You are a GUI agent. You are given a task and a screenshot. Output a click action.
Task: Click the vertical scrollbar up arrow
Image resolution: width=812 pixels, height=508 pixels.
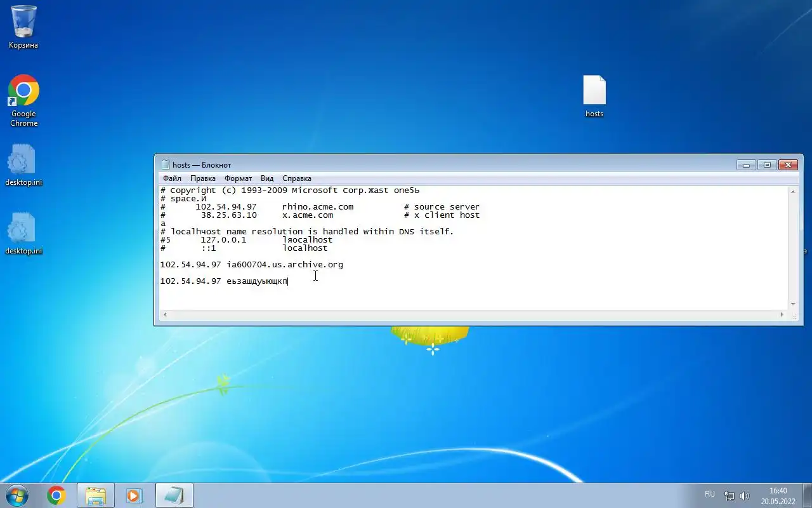(793, 191)
